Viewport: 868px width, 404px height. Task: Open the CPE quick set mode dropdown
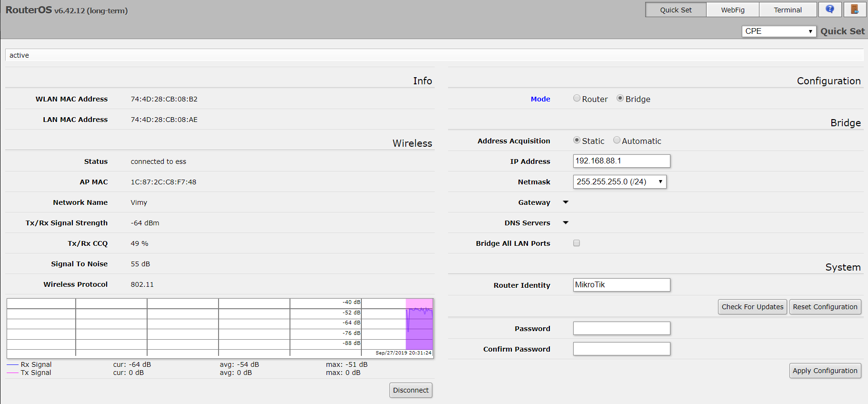pos(778,31)
